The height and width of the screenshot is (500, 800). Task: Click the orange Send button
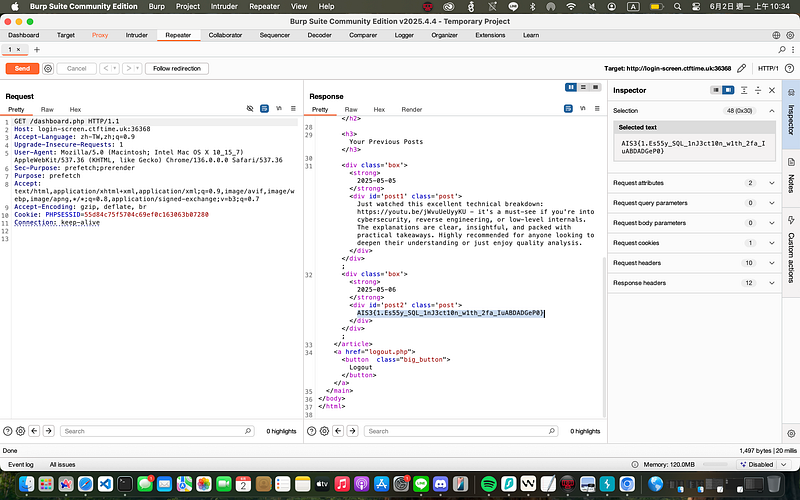click(x=22, y=68)
